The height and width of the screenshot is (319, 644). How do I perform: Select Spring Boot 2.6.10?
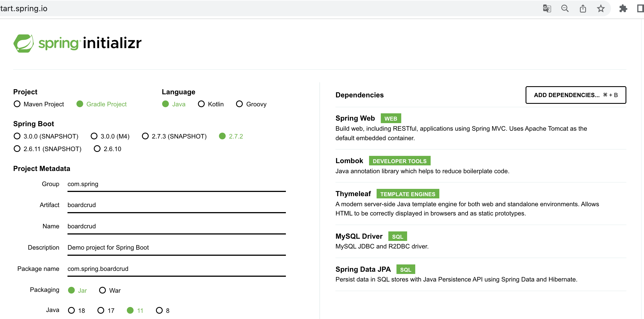click(x=108, y=149)
